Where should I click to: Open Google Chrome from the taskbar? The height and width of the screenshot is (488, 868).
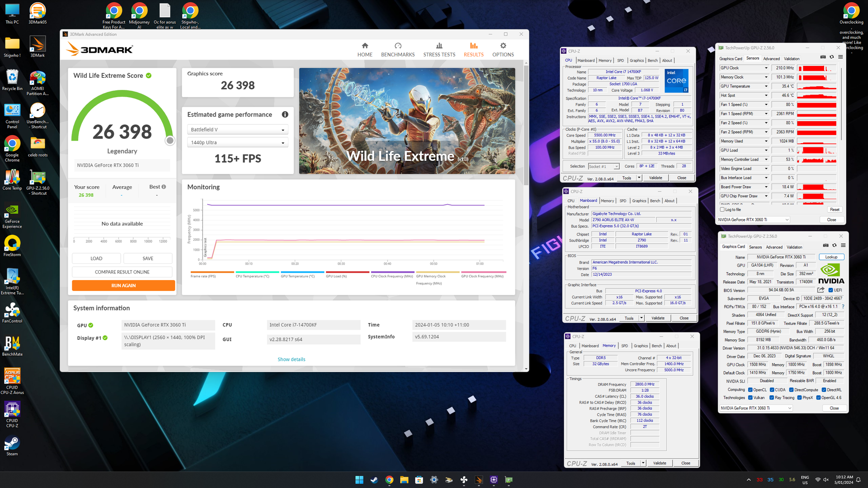coord(389,480)
